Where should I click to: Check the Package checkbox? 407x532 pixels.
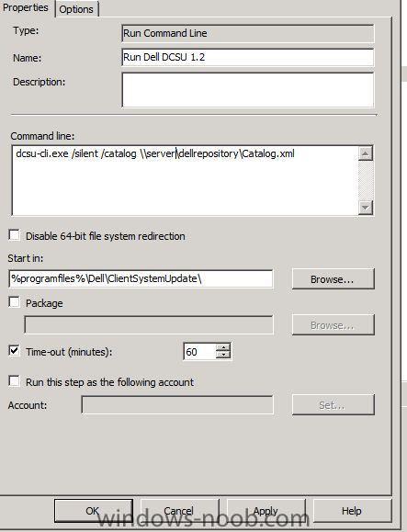pyautogui.click(x=15, y=302)
